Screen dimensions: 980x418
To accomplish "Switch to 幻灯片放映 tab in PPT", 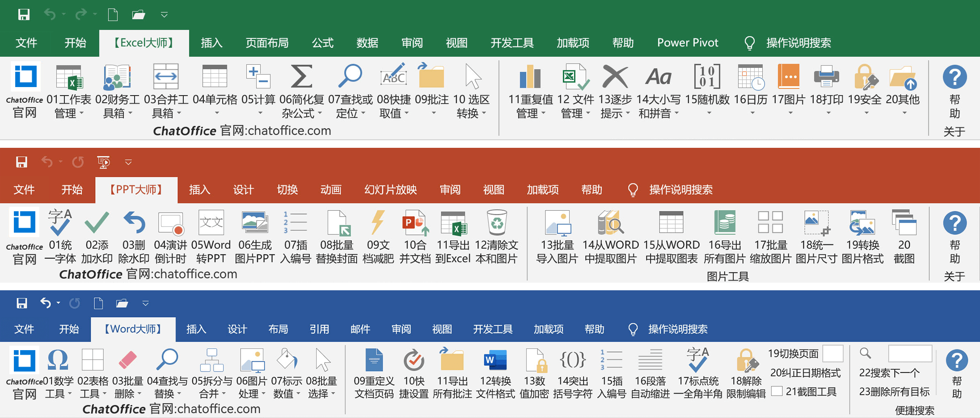I will (x=390, y=190).
